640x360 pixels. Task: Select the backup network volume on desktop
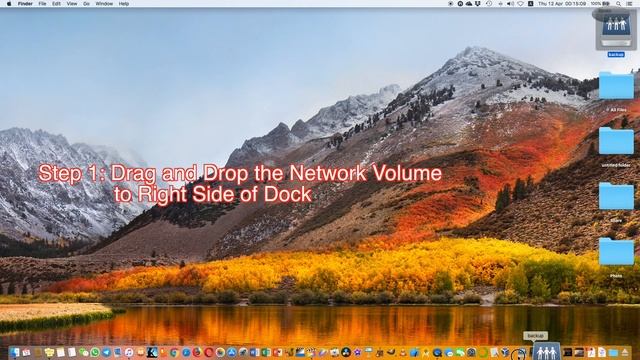coord(616,30)
